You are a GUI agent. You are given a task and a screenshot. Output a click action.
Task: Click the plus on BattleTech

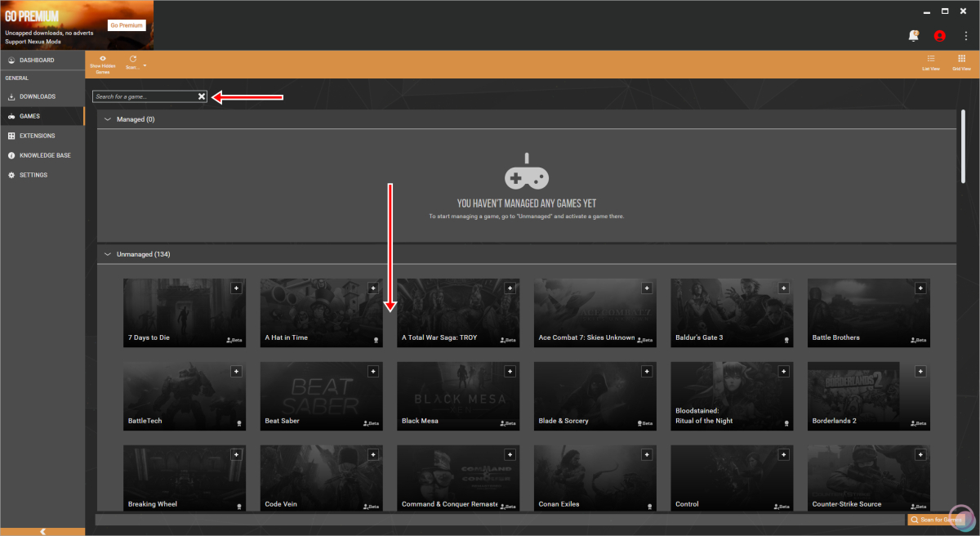(236, 371)
